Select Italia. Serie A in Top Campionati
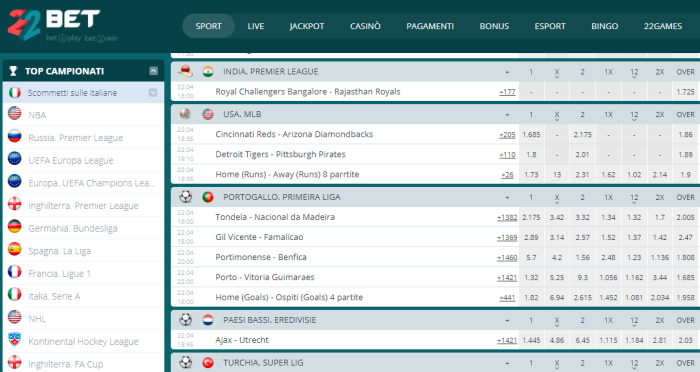Screen dimensions: 700x372 [x=83, y=296]
